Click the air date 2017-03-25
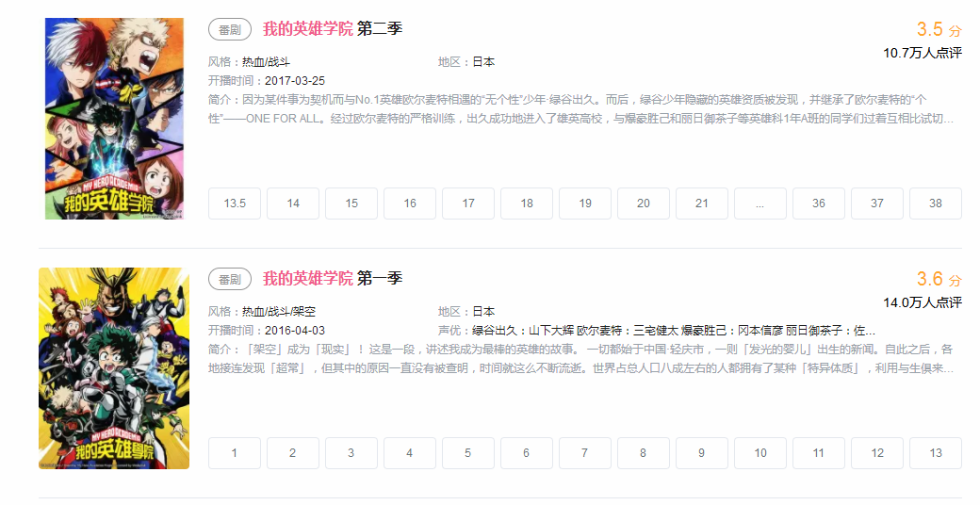 click(295, 81)
